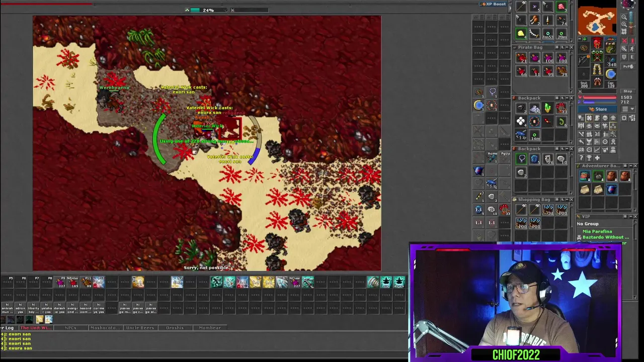The width and height of the screenshot is (644, 362).
Task: Click the XP Boost button
Action: tap(494, 4)
